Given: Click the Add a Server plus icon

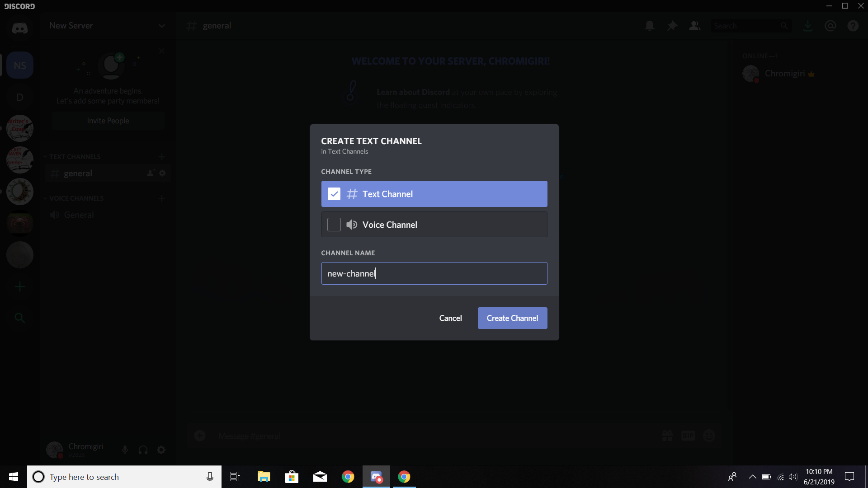Looking at the screenshot, I should [19, 286].
